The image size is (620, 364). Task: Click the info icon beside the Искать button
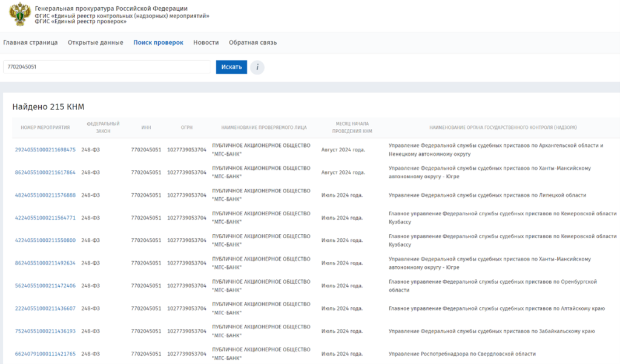[x=257, y=67]
